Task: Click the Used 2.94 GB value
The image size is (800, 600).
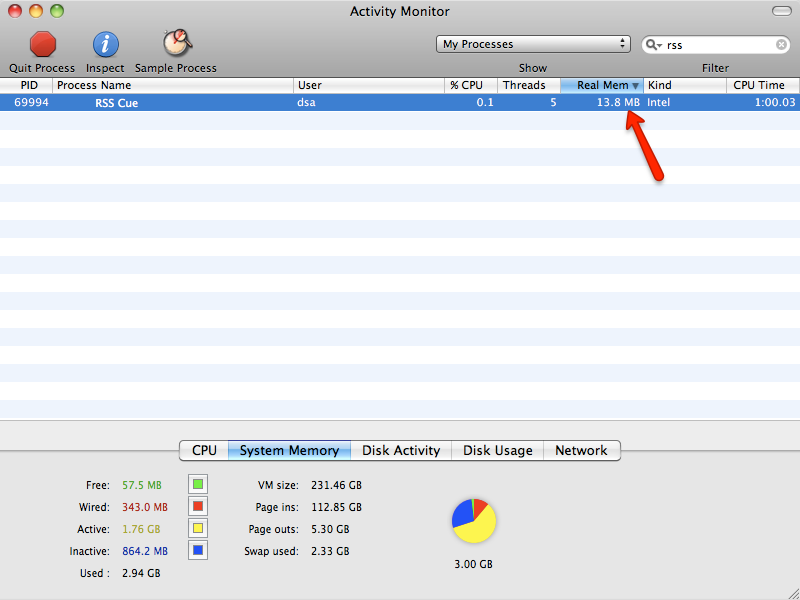Action: click(141, 573)
